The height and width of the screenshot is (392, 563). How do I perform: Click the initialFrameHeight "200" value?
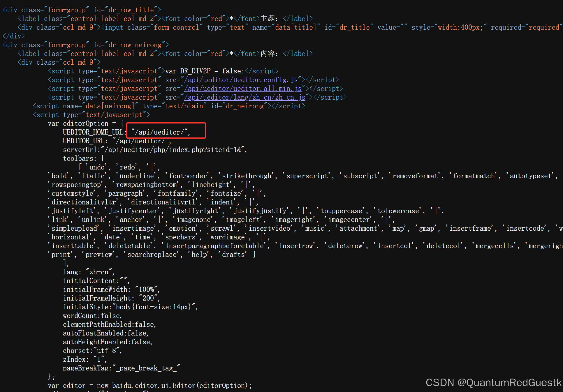(148, 298)
